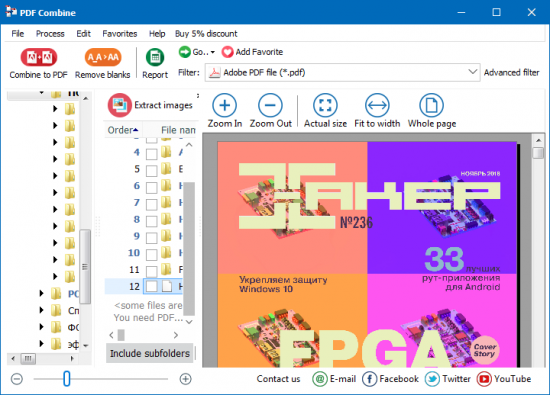Collapse the expanded folder at top of tree
Image resolution: width=550 pixels, height=395 pixels.
41,93
